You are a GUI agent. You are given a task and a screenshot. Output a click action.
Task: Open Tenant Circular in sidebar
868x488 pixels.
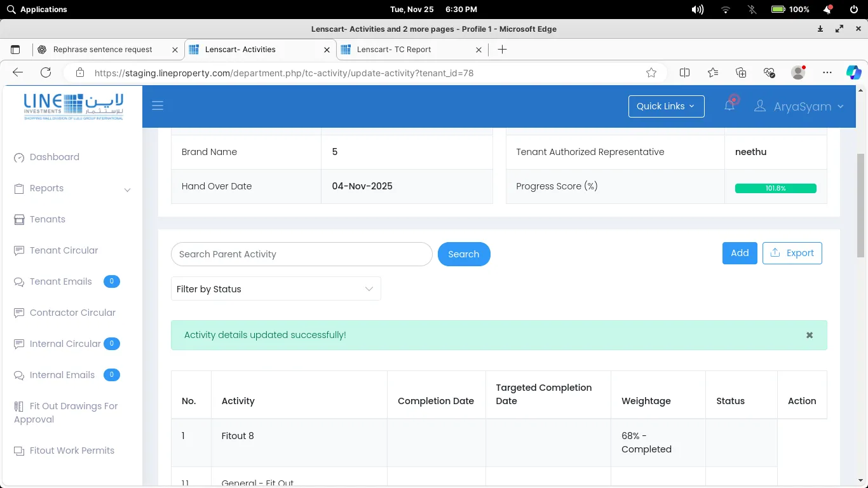click(x=64, y=250)
